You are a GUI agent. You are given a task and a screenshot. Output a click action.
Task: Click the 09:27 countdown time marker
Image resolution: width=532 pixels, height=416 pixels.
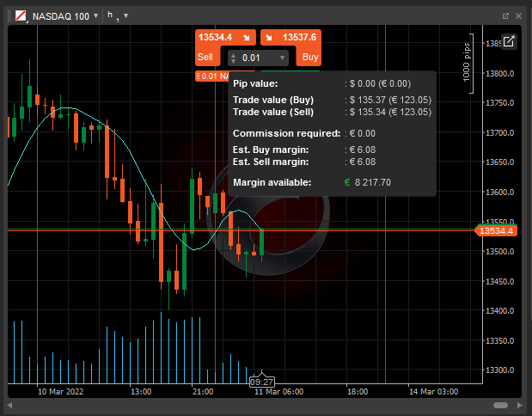(x=261, y=382)
